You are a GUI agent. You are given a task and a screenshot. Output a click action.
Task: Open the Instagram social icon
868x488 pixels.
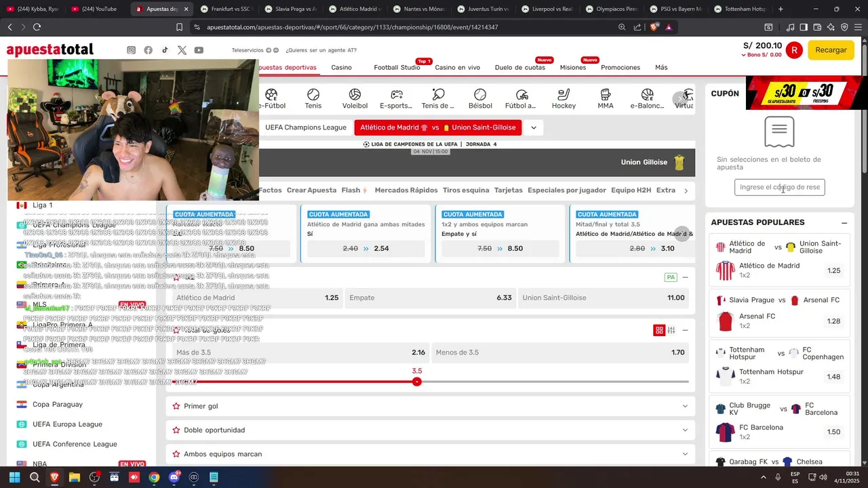(x=131, y=50)
